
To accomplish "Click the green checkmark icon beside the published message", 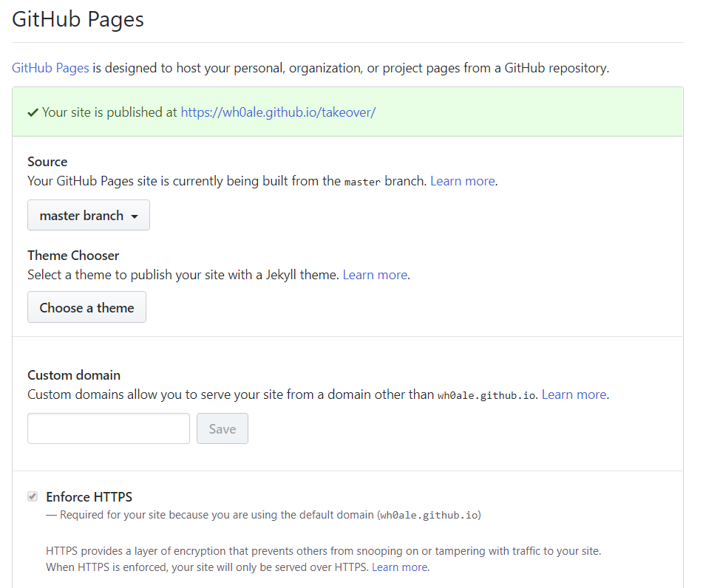I will click(33, 112).
